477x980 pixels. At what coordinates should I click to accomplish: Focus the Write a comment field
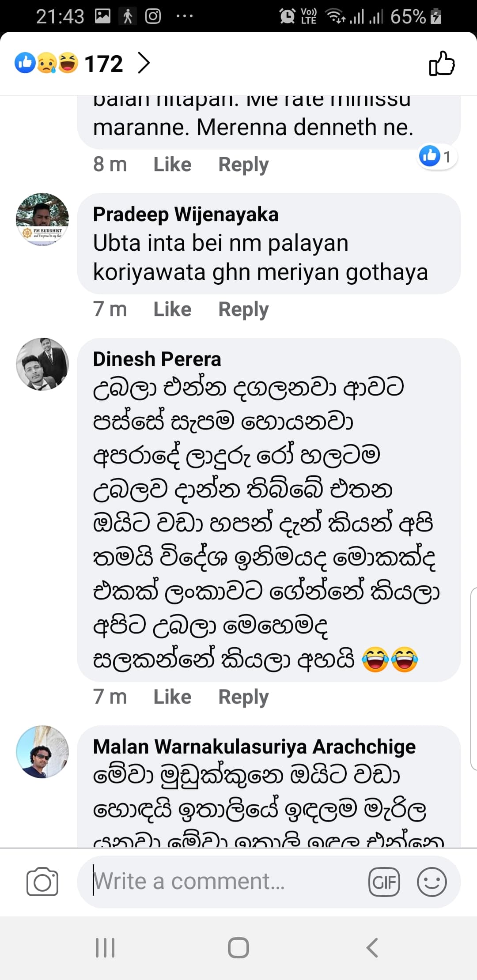pos(221,882)
